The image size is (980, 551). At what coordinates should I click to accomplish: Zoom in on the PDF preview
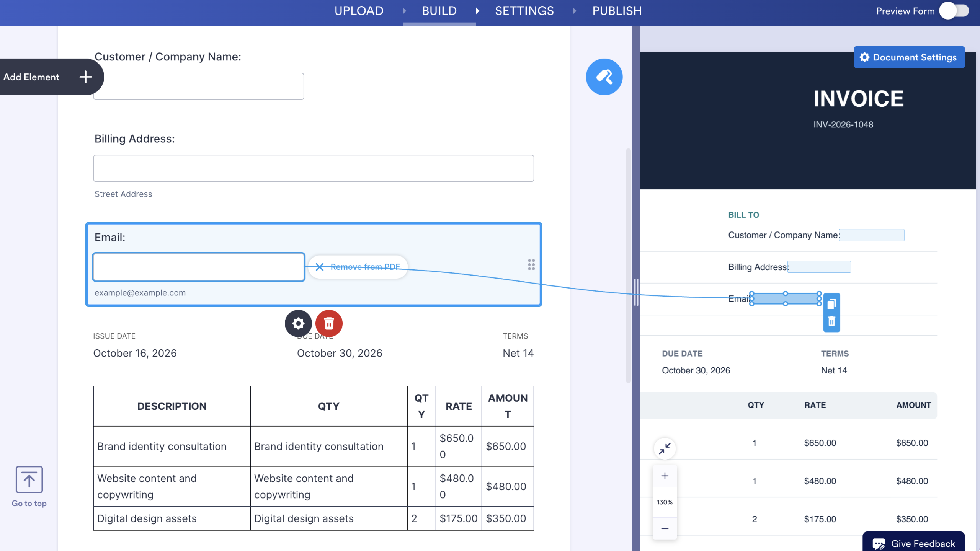(x=665, y=476)
